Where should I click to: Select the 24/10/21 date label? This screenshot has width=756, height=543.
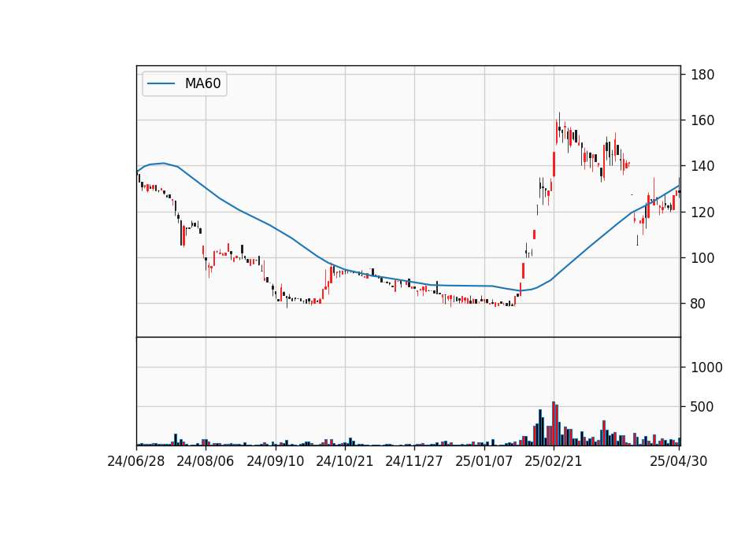[345, 461]
